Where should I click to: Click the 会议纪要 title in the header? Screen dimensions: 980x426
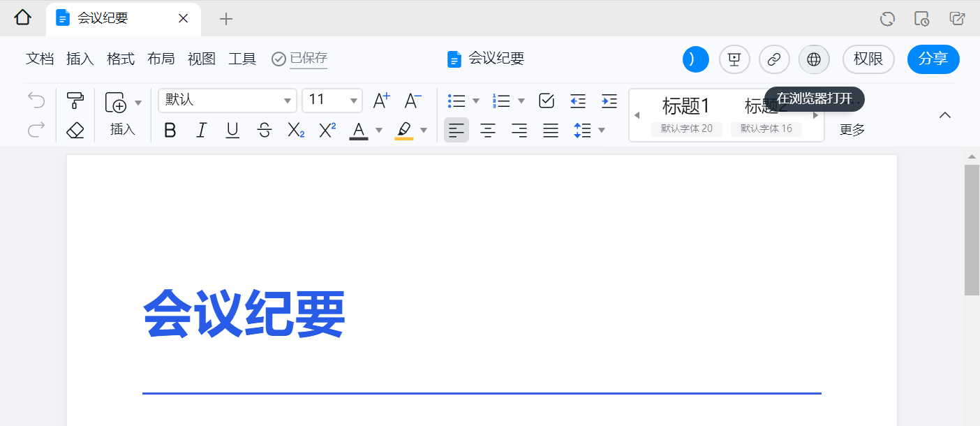point(496,59)
